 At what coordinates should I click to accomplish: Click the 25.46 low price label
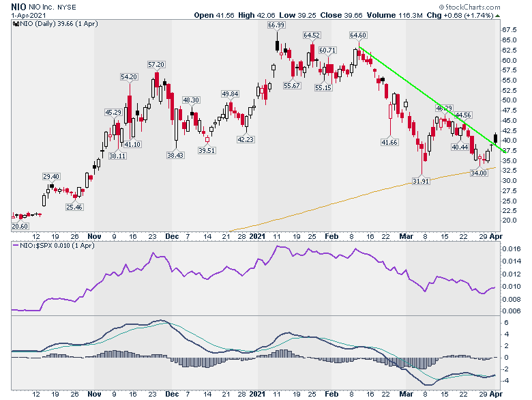(74, 207)
